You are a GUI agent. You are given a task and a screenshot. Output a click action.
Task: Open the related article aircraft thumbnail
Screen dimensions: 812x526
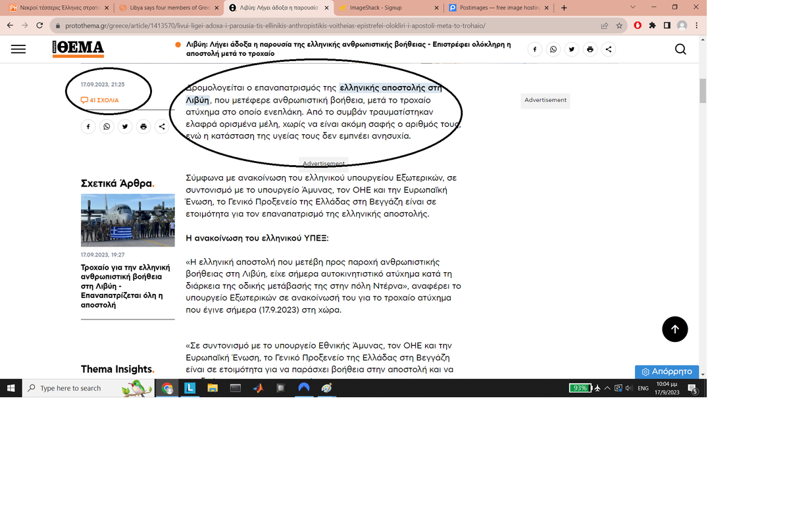[128, 220]
